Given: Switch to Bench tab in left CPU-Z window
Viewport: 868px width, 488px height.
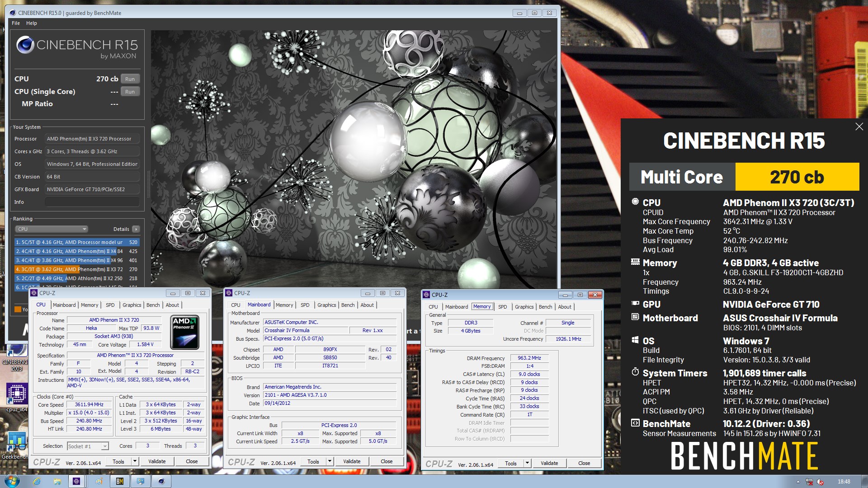Looking at the screenshot, I should [153, 305].
